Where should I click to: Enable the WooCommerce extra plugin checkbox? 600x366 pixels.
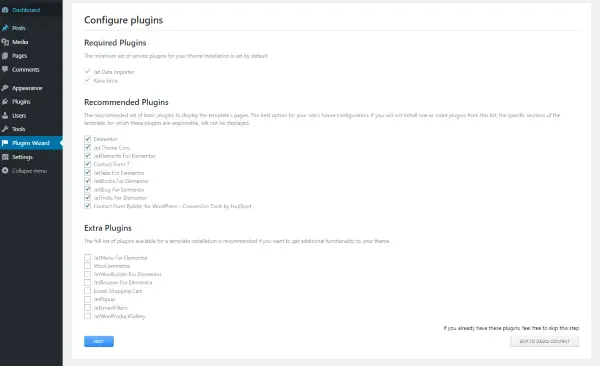(88, 266)
